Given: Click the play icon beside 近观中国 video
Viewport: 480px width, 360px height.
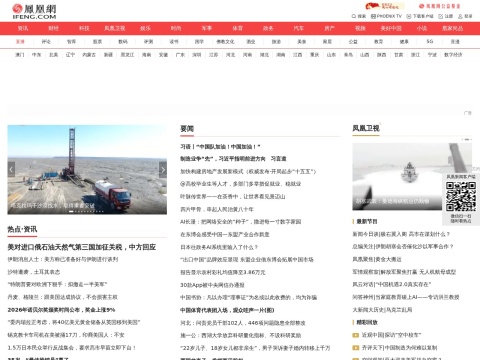Looking at the screenshot, I should (x=356, y=335).
